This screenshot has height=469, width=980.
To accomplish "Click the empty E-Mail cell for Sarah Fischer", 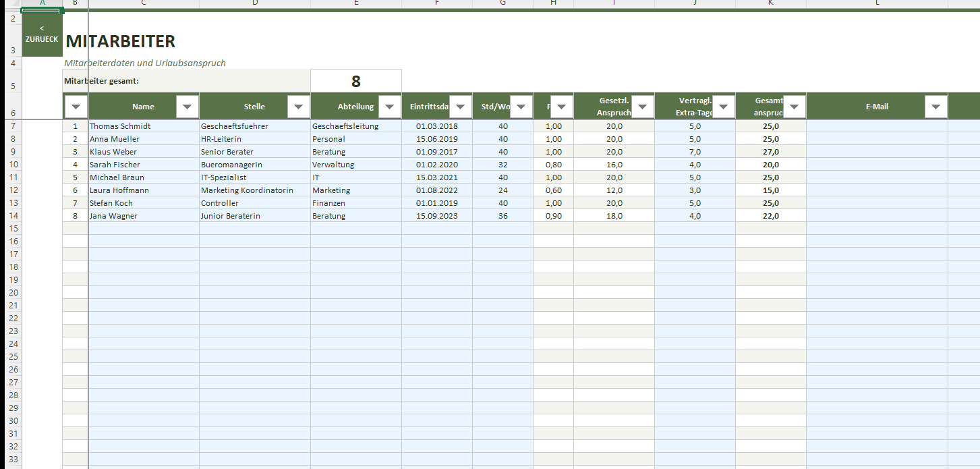I will 877,165.
